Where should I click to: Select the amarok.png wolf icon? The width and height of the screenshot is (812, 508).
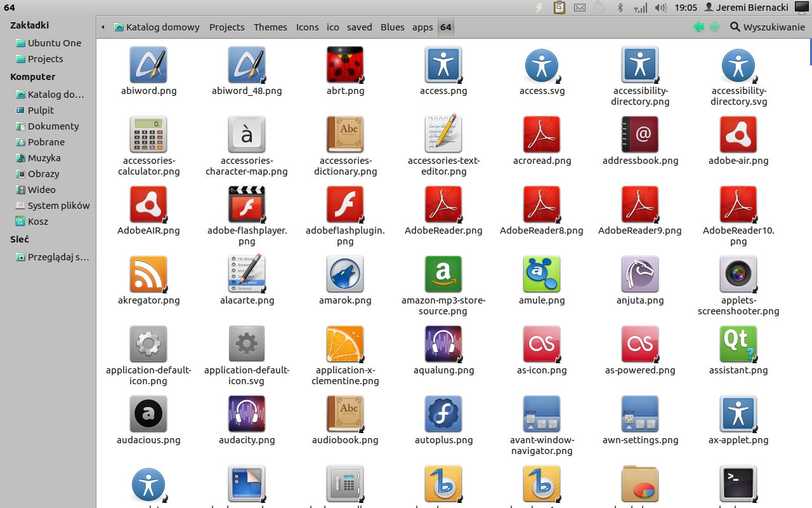tap(345, 274)
